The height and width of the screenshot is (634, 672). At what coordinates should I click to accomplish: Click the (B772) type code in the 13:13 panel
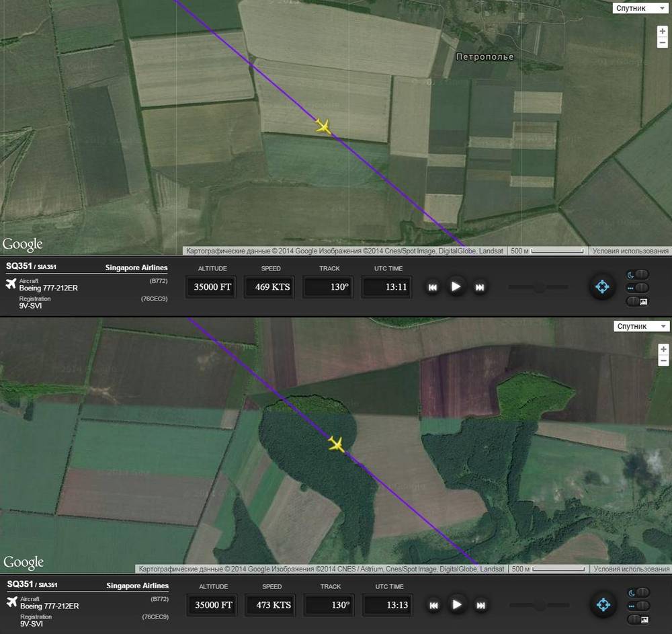coord(160,599)
